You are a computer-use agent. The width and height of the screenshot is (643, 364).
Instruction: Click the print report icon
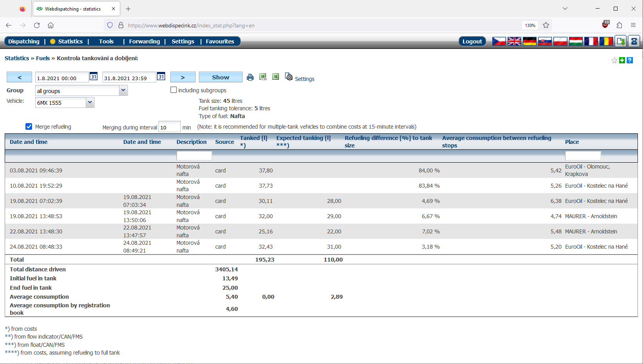(x=250, y=77)
